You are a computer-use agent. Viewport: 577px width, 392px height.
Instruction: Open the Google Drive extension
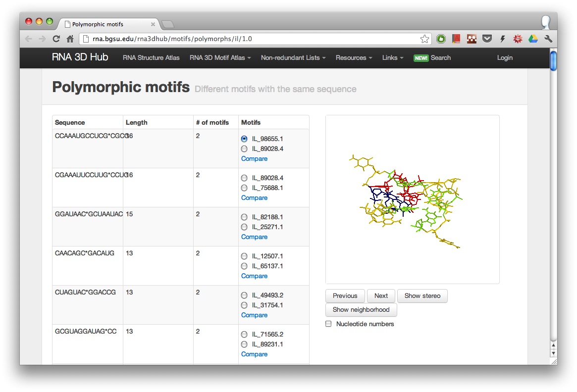pyautogui.click(x=533, y=39)
